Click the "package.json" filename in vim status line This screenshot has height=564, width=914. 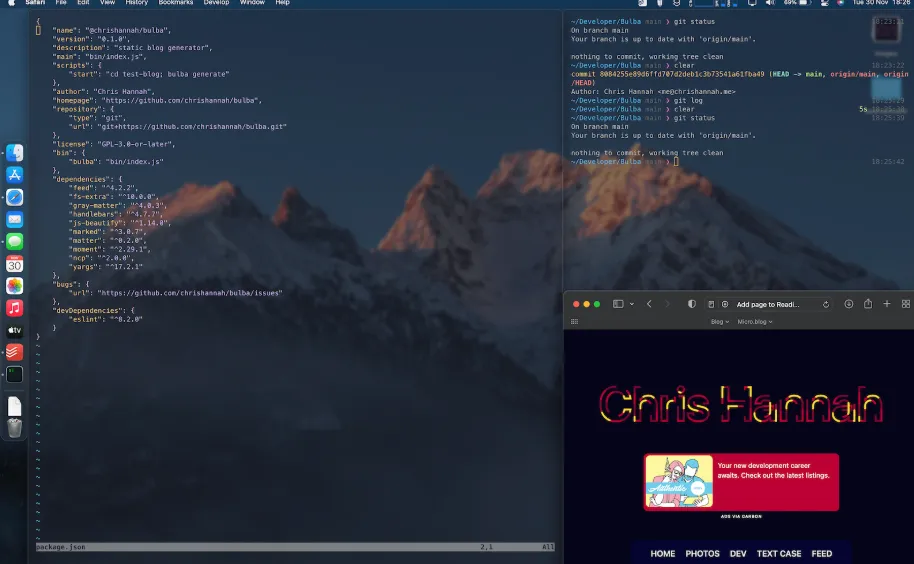pyautogui.click(x=61, y=547)
